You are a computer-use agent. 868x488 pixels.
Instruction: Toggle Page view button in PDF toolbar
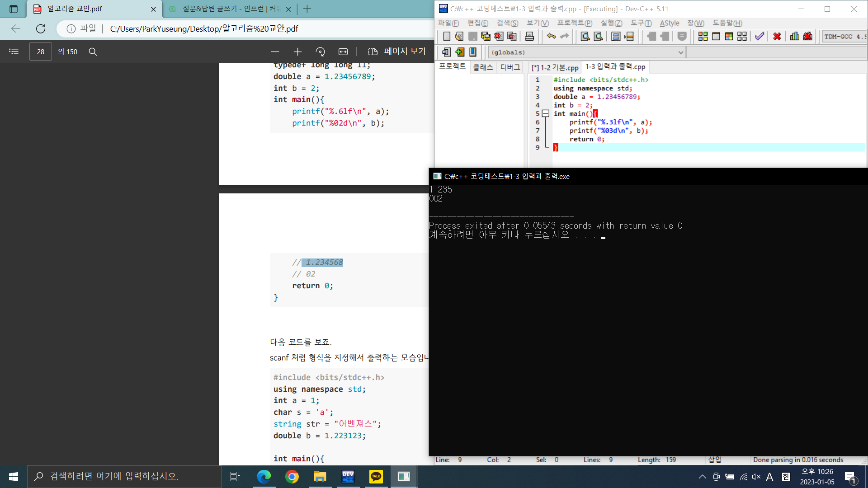tap(397, 52)
